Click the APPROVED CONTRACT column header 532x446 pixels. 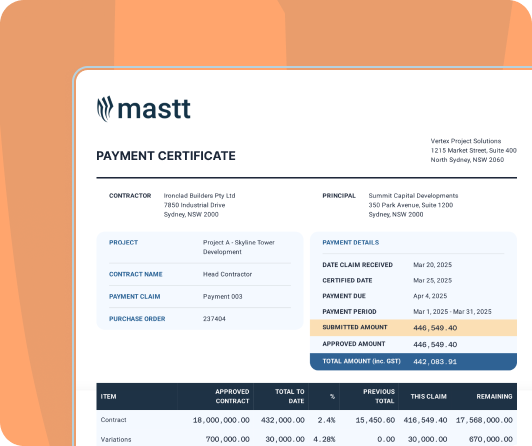click(232, 396)
